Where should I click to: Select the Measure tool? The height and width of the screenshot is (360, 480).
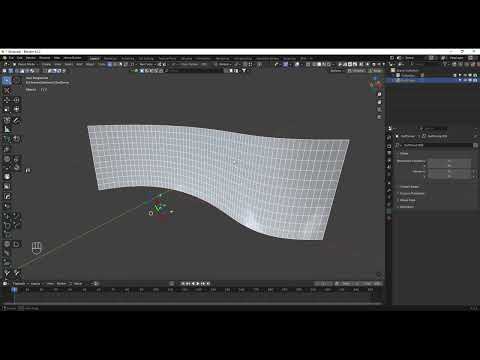(x=7, y=129)
